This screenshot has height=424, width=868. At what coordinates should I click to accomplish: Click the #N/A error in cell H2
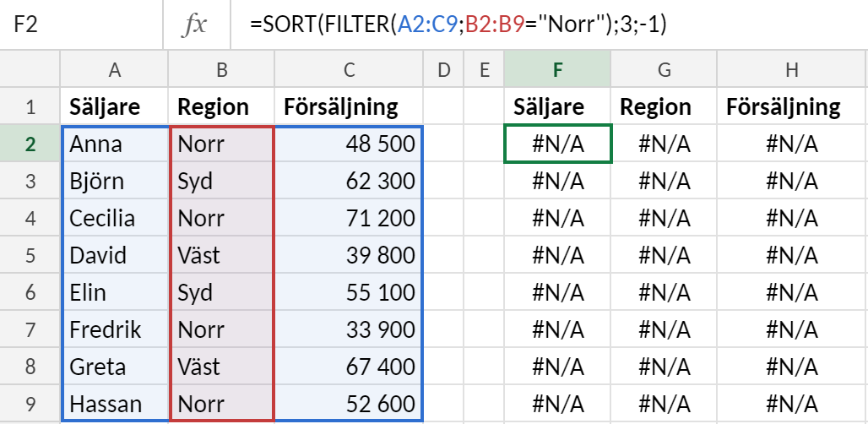tap(792, 144)
